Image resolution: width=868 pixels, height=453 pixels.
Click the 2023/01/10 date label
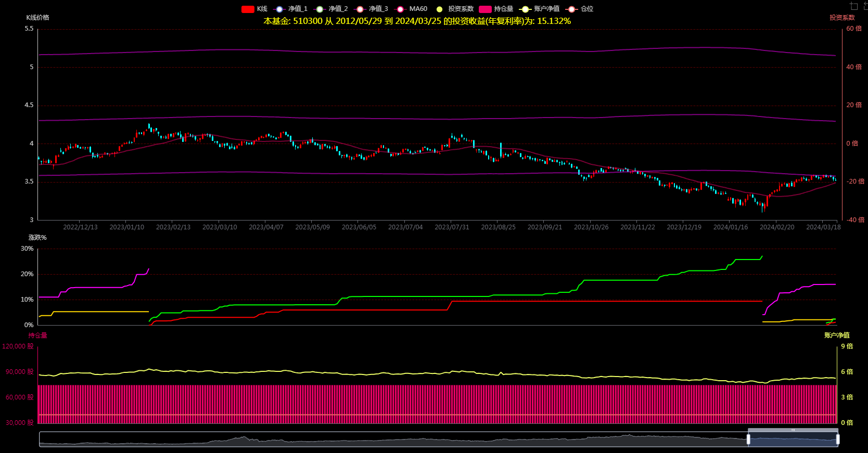point(126,227)
